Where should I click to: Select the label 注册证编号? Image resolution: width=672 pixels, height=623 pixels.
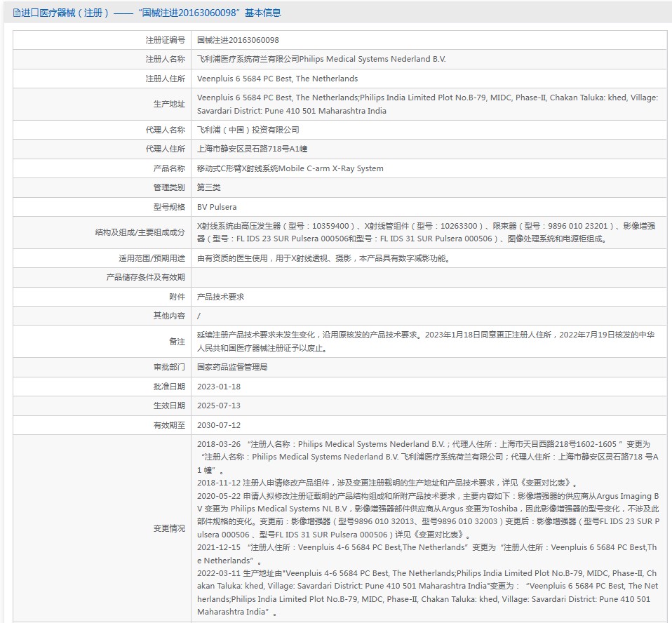[x=165, y=40]
